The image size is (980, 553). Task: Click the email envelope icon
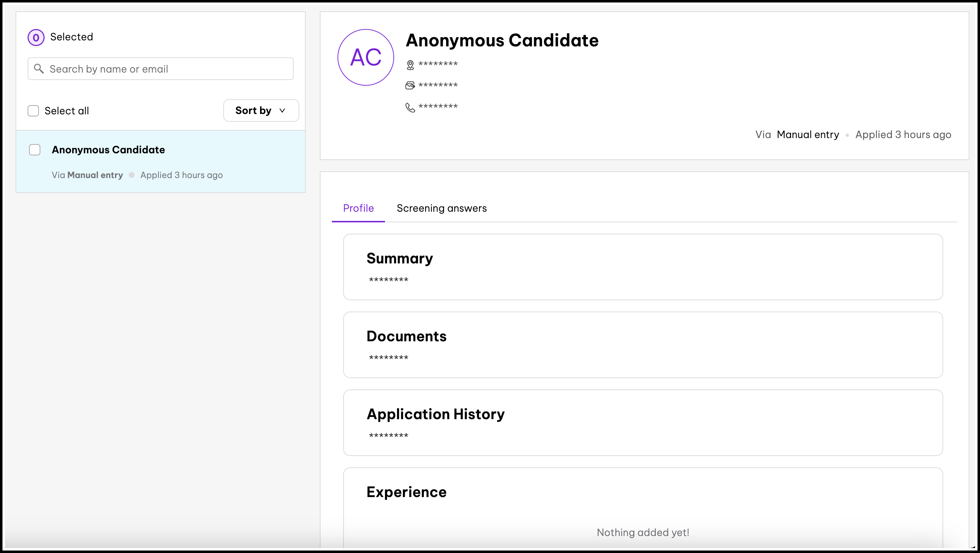tap(410, 86)
